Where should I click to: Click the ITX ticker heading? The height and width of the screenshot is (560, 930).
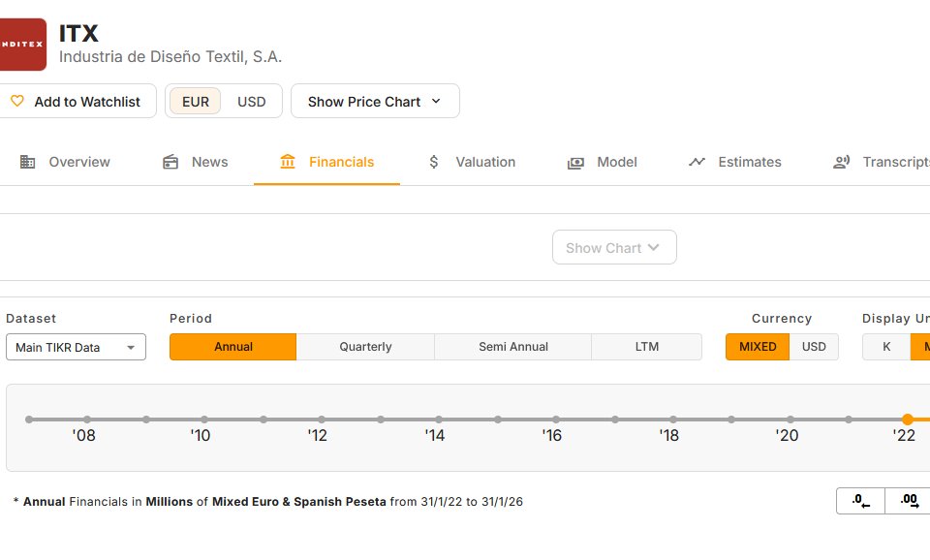pos(78,33)
